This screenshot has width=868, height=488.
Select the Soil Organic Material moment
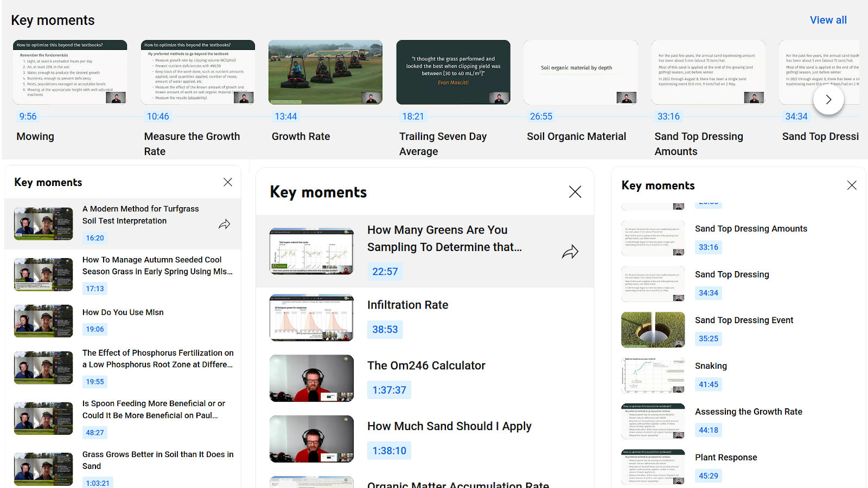point(580,72)
